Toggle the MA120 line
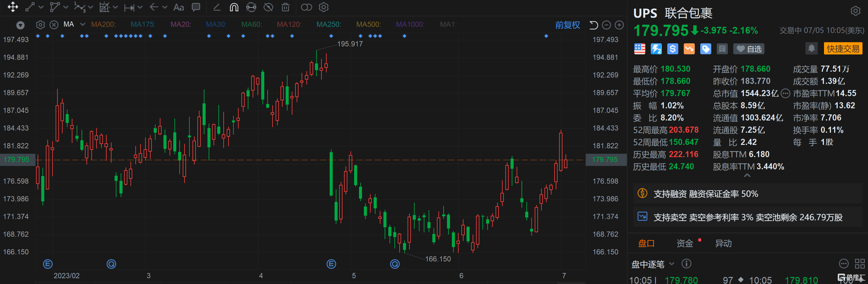This screenshot has width=868, height=284. pos(289,24)
